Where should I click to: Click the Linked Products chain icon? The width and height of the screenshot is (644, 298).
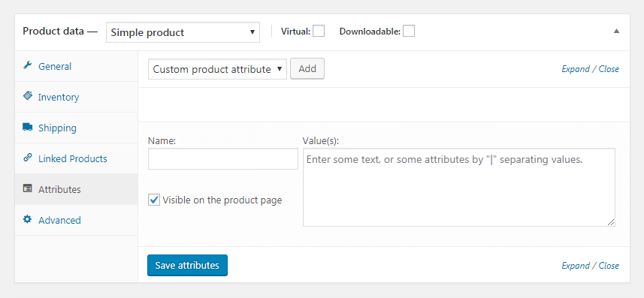pyautogui.click(x=28, y=158)
